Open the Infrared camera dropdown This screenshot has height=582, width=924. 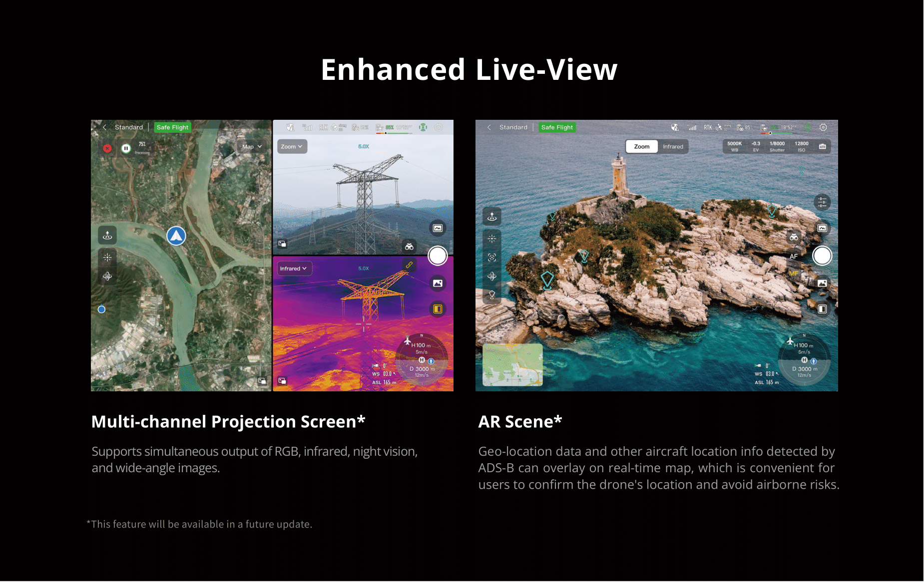point(294,269)
